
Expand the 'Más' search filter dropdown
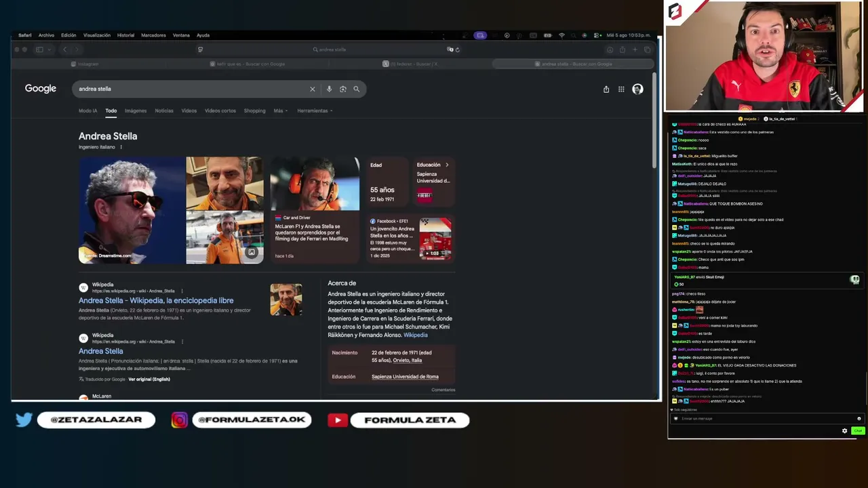coord(281,110)
